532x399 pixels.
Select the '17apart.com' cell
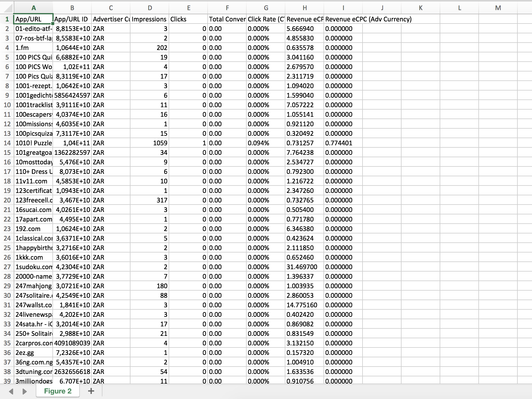(x=34, y=219)
